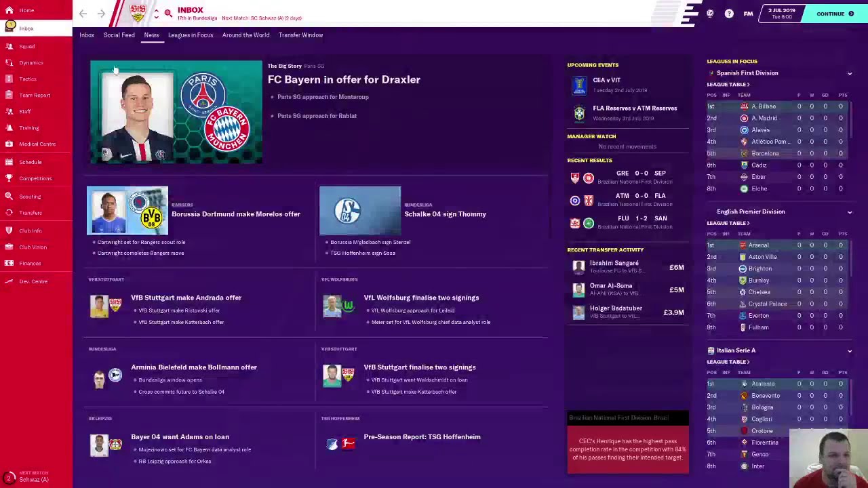This screenshot has width=868, height=488.
Task: Click the Schalke 04 story thumbnail
Action: 360,210
